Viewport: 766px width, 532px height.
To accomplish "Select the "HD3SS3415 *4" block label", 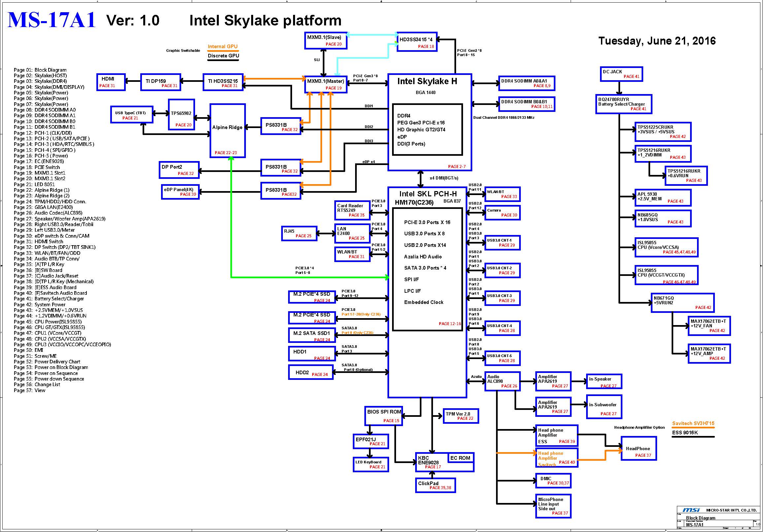I will [416, 39].
